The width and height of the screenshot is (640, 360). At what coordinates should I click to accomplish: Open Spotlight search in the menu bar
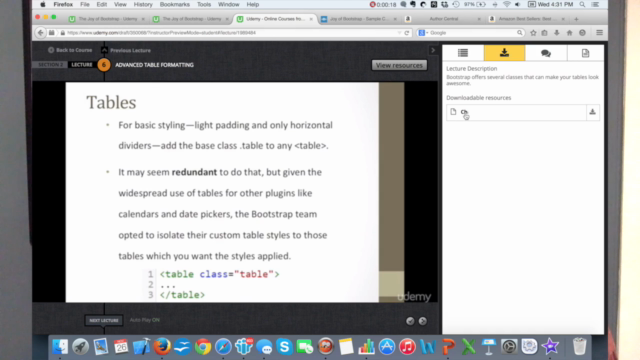click(x=582, y=4)
